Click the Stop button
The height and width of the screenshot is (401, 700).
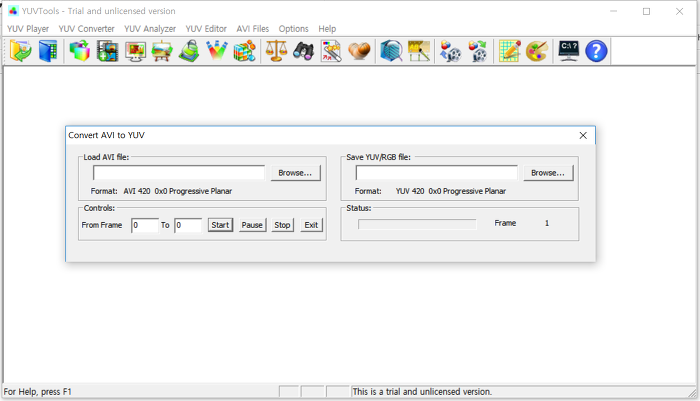(282, 225)
